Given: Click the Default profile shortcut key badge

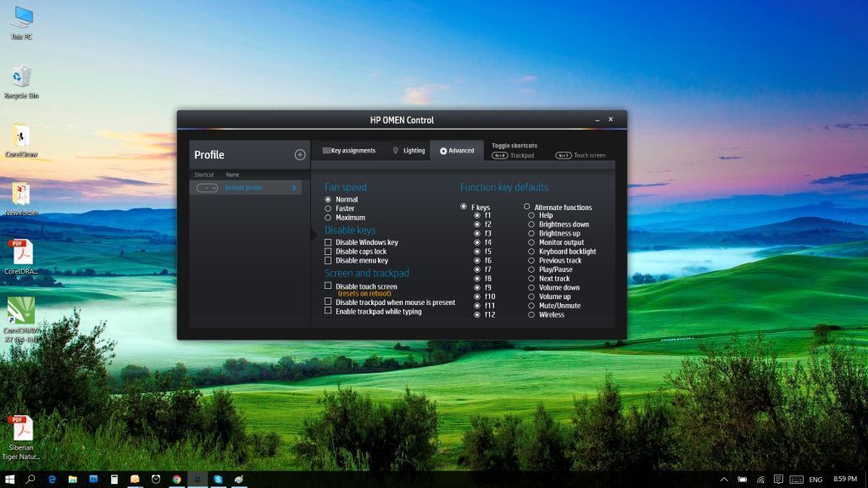Looking at the screenshot, I should click(x=207, y=188).
